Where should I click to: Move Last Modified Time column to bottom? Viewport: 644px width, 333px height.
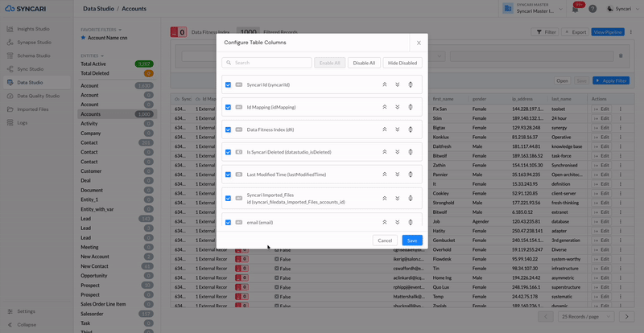(397, 175)
